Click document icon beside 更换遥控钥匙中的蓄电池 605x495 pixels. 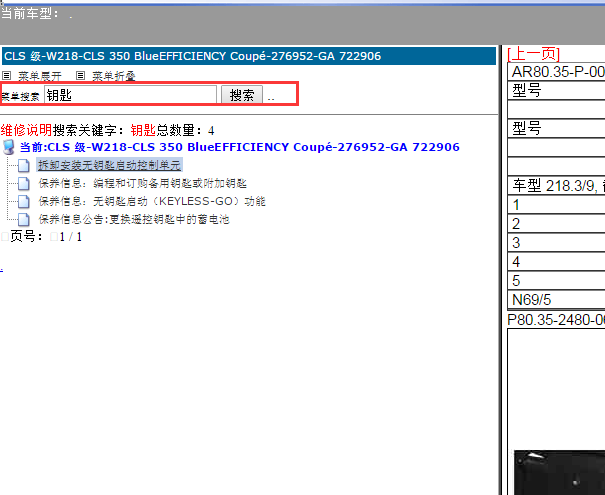coord(24,220)
